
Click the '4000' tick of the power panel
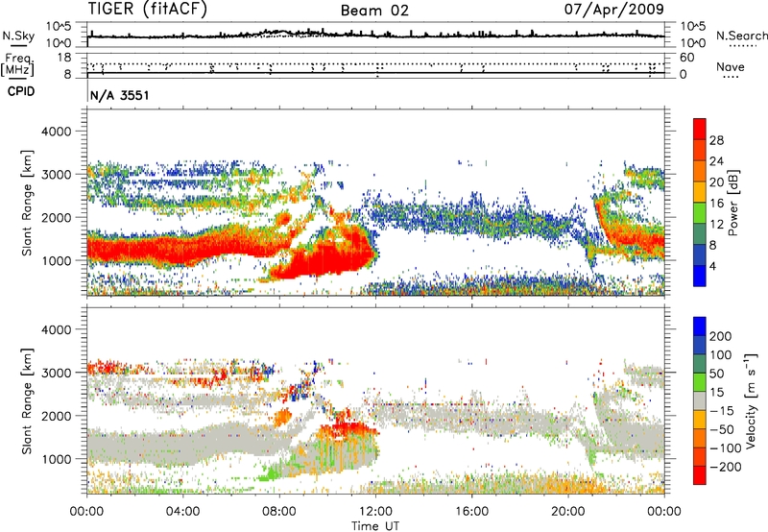(x=56, y=132)
